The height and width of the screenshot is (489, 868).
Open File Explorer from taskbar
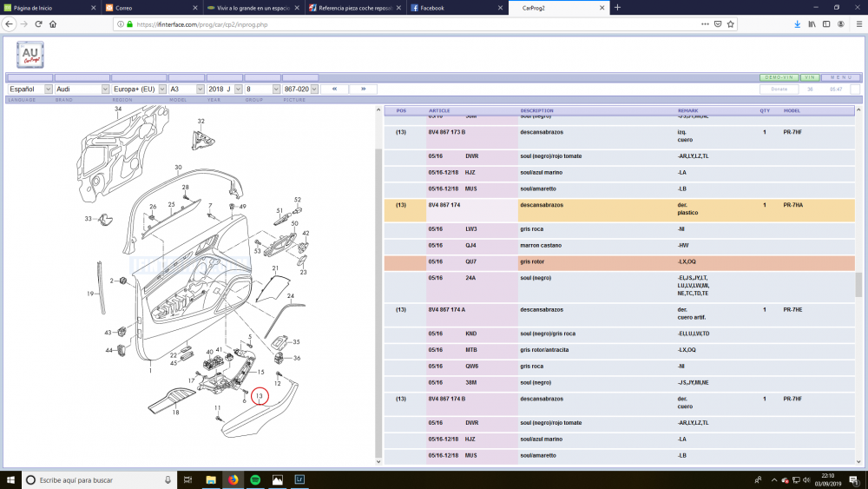pyautogui.click(x=211, y=480)
